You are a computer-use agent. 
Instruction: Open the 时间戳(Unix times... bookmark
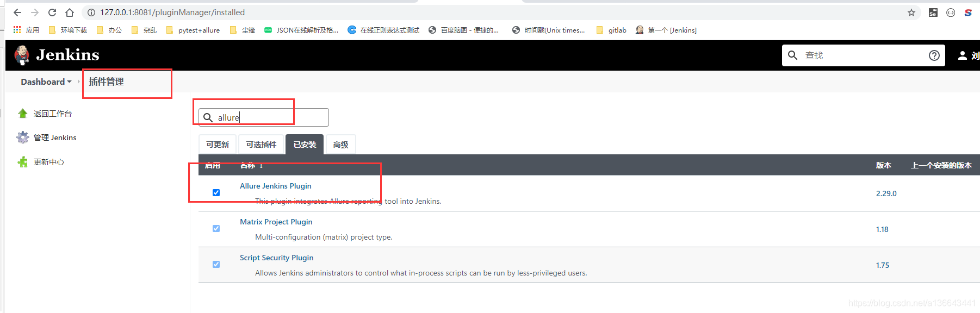point(549,30)
